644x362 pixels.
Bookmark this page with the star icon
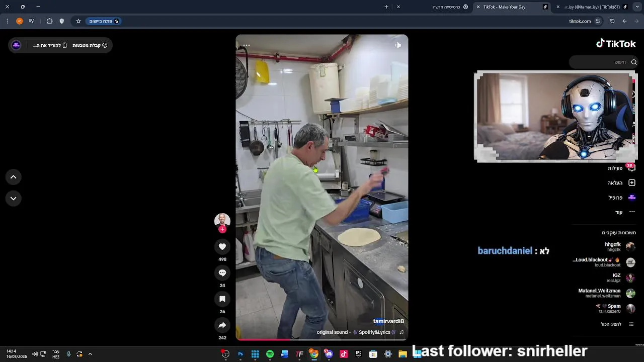(78, 21)
